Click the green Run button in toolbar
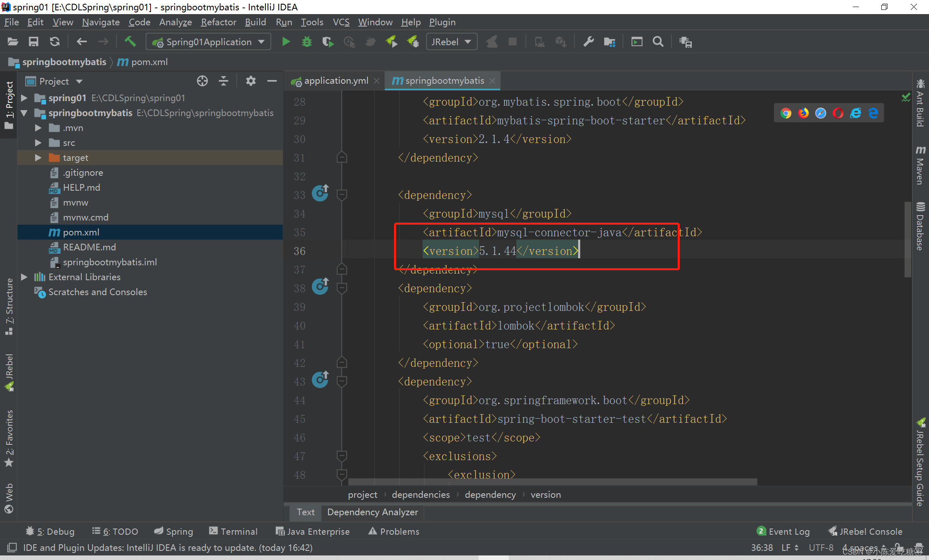The width and height of the screenshot is (929, 560). pos(286,42)
